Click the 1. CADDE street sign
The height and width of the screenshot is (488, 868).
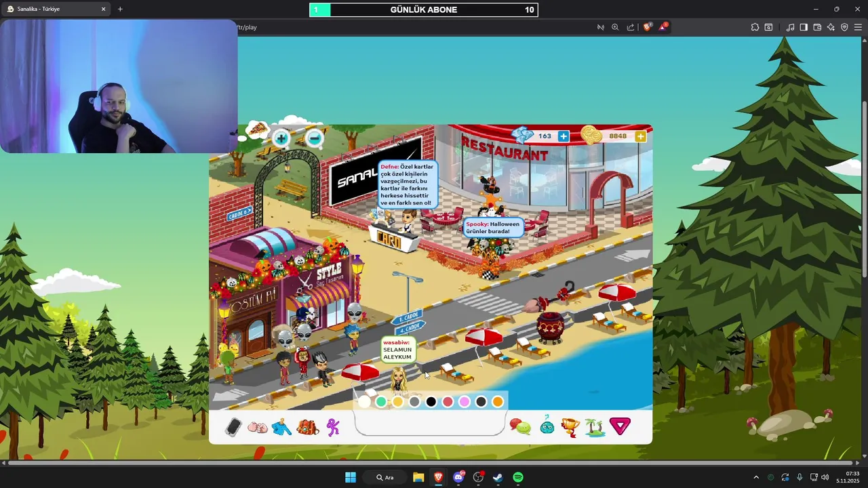[408, 317]
